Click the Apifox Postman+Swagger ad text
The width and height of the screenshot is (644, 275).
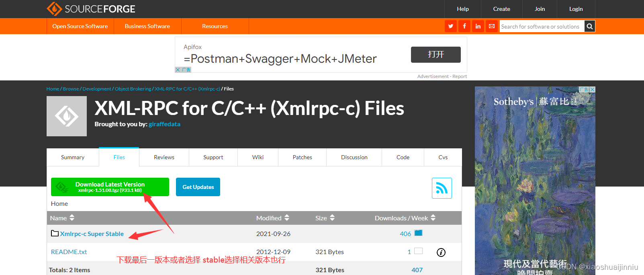280,59
